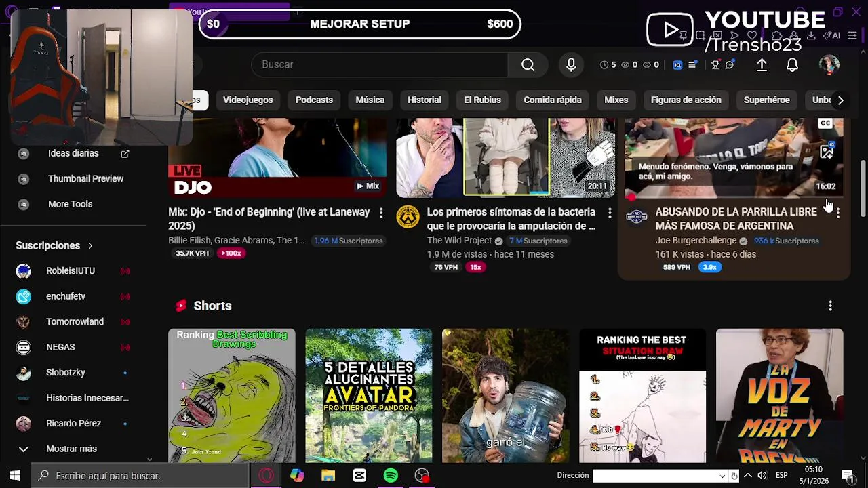Start voice search with microphone icon

coord(571,64)
